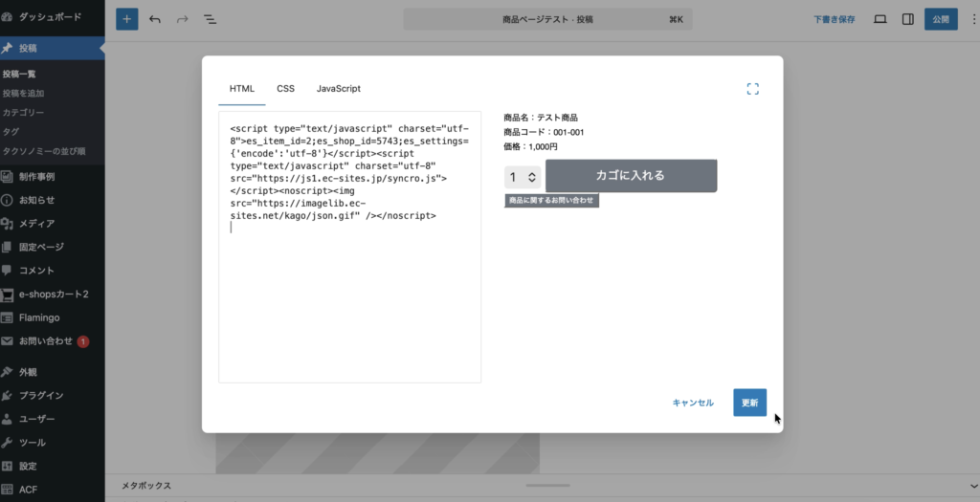Click the ACF sidebar icon
Screen dimensions: 980x502
(x=7, y=490)
